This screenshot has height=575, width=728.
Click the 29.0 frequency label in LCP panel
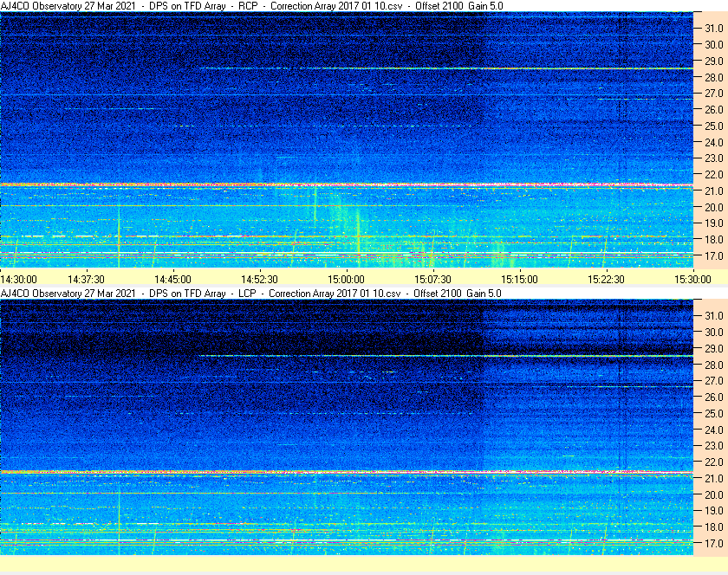714,348
